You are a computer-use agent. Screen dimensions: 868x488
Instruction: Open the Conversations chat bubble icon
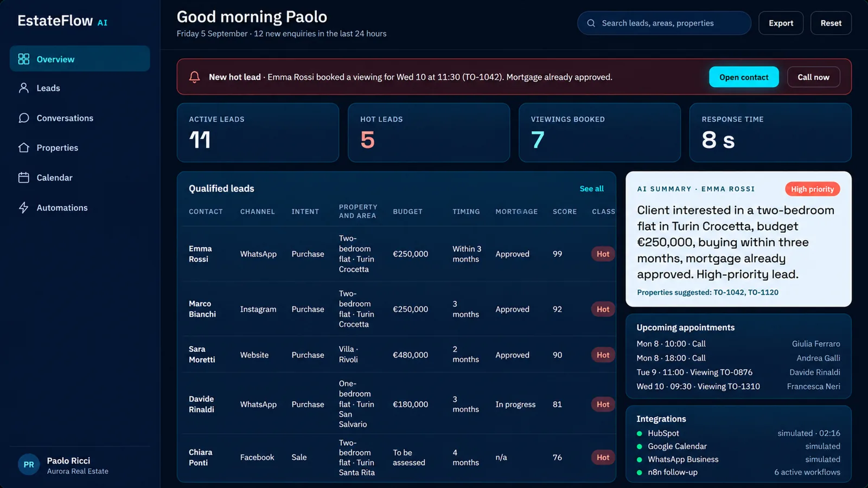pyautogui.click(x=23, y=118)
